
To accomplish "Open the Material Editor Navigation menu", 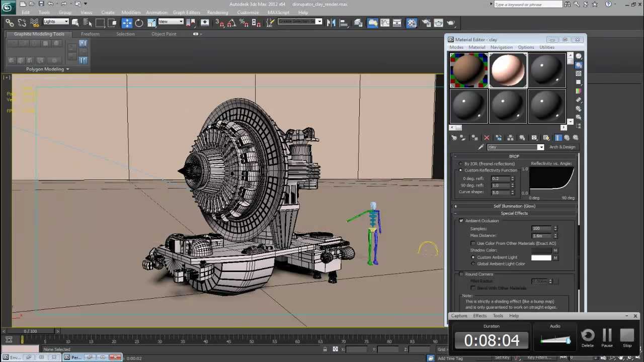I will [x=502, y=47].
